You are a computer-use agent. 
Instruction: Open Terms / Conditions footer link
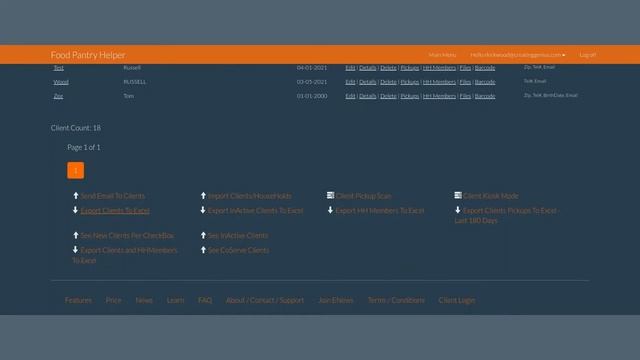click(x=396, y=300)
